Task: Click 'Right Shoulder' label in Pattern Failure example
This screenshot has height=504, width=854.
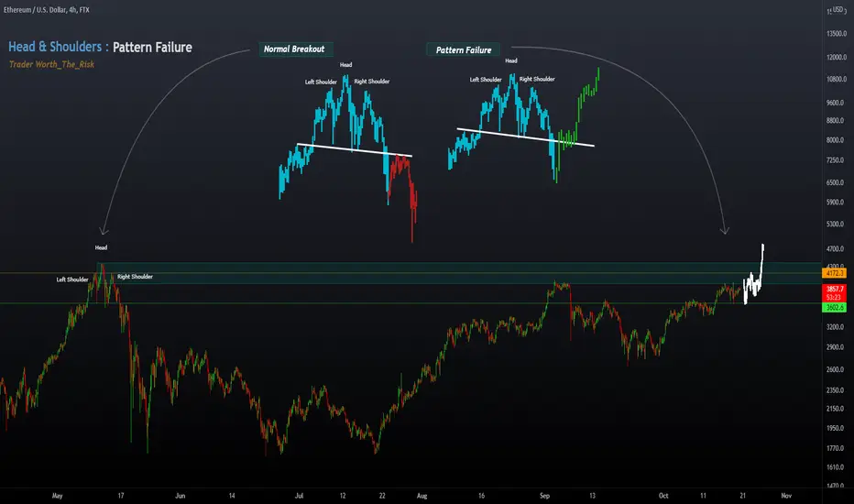Action: 537,79
